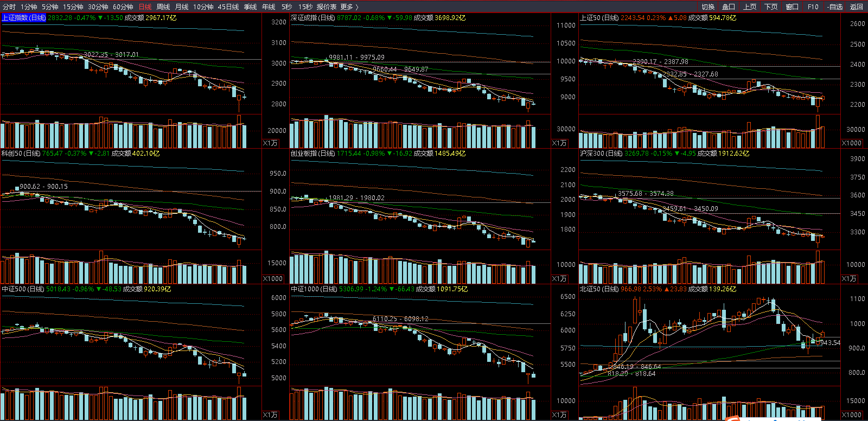The image size is (868, 421).
Task: Click 创业板指 turnover value 1485.49亿
Action: point(450,154)
